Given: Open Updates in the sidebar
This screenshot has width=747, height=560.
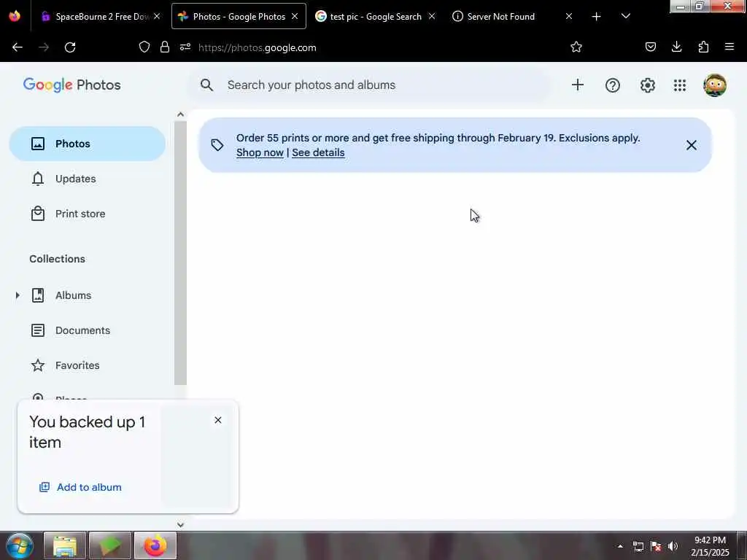Looking at the screenshot, I should [88, 179].
